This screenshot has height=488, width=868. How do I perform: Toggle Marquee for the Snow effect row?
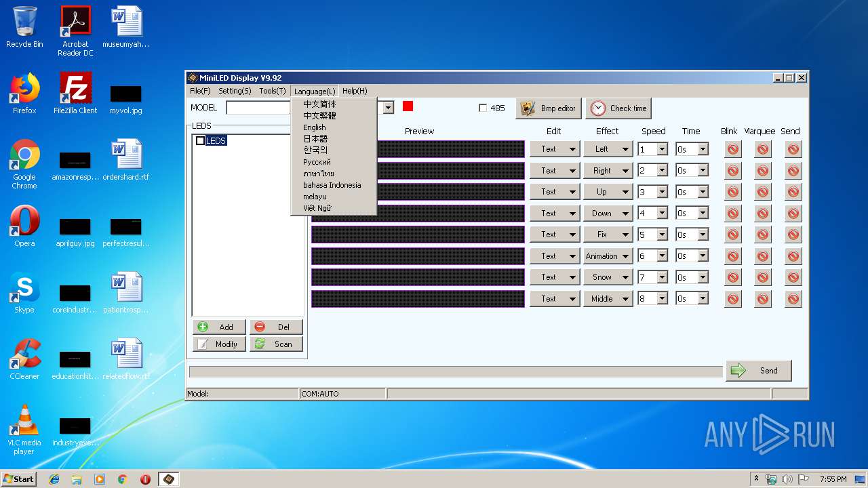(763, 277)
